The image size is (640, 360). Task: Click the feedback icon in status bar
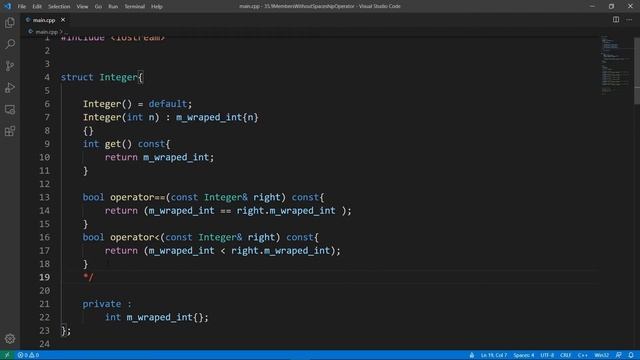(619, 355)
